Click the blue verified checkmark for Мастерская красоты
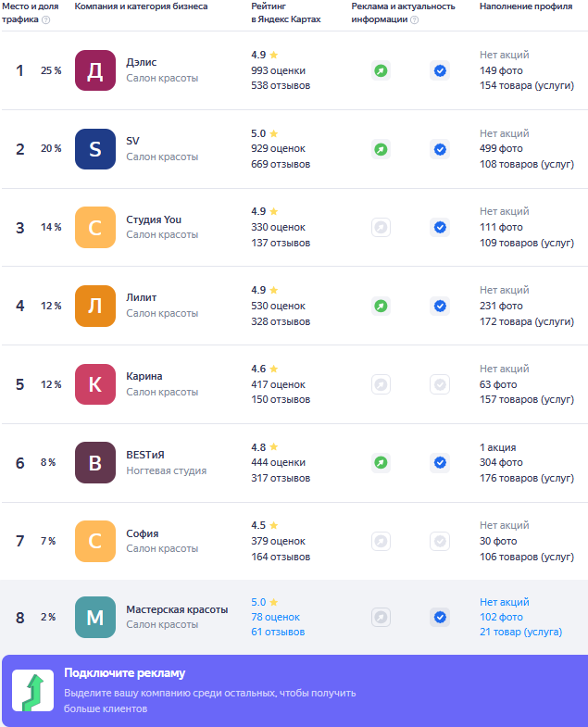 point(440,617)
